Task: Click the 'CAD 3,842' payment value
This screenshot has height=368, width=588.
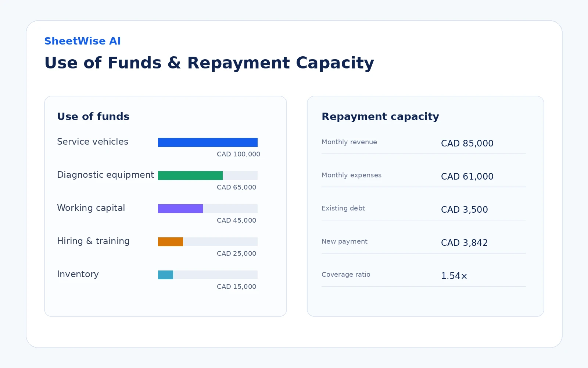Action: [x=465, y=243]
